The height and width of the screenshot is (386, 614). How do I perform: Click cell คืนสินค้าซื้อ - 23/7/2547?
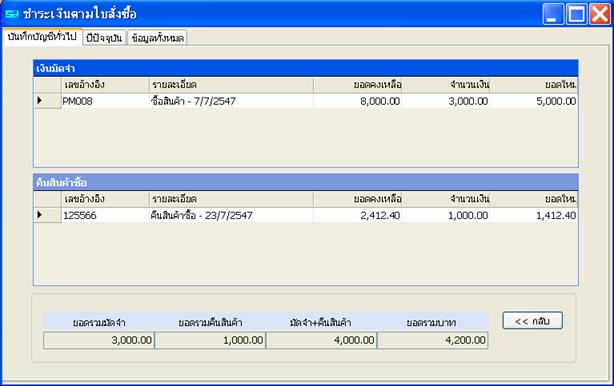point(231,215)
